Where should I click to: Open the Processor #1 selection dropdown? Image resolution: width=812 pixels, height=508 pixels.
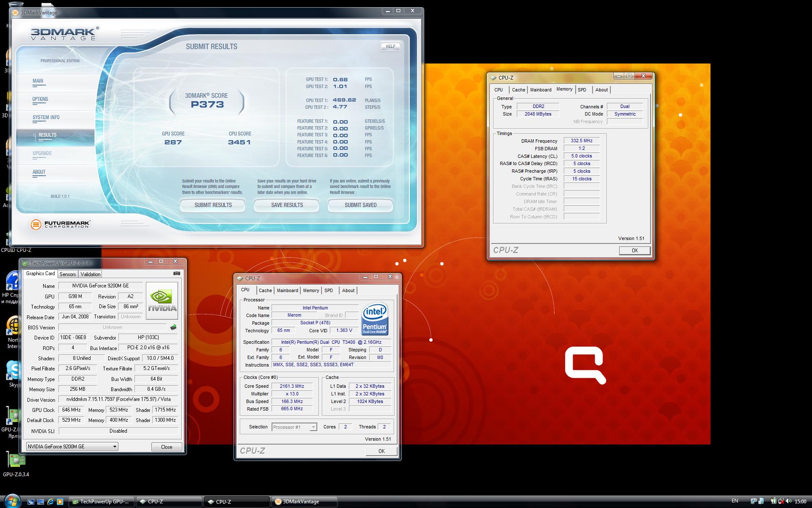[x=294, y=427]
